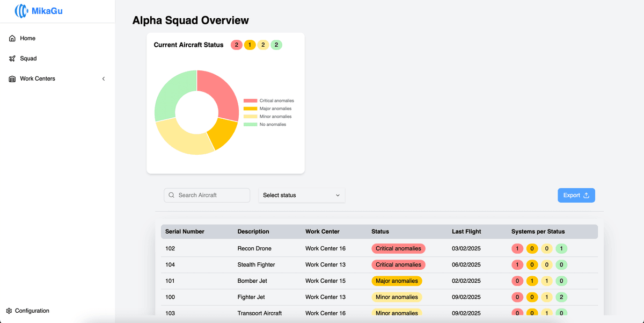Go to the Home menu item

pos(28,39)
